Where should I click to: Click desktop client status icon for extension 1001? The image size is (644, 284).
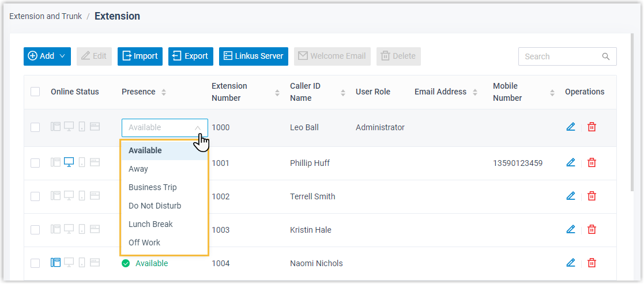pos(69,162)
